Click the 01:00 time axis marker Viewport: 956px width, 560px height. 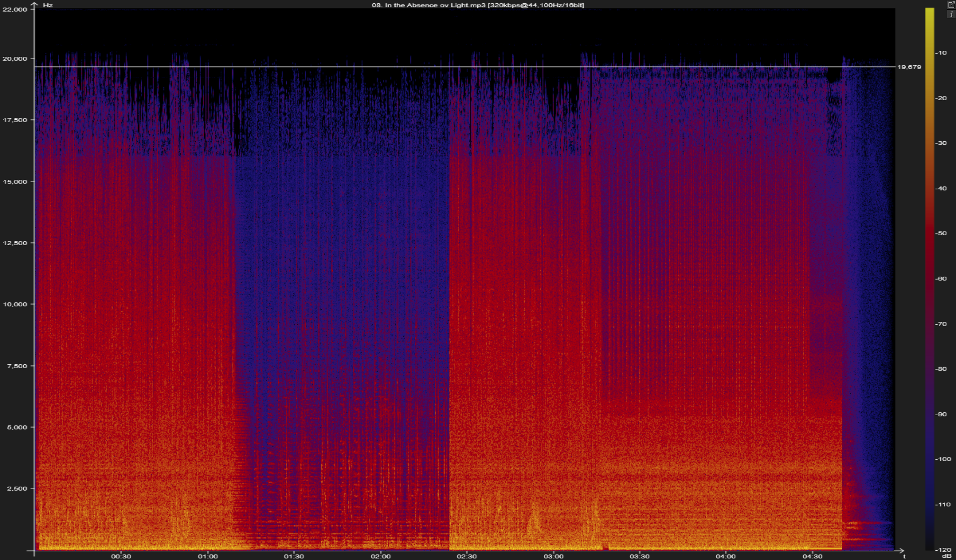[x=207, y=556]
